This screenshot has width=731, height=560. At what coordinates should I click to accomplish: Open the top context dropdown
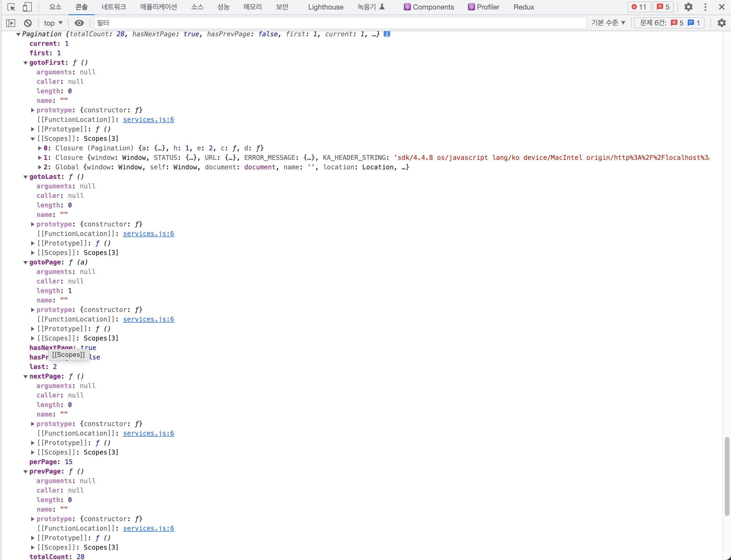click(x=53, y=23)
